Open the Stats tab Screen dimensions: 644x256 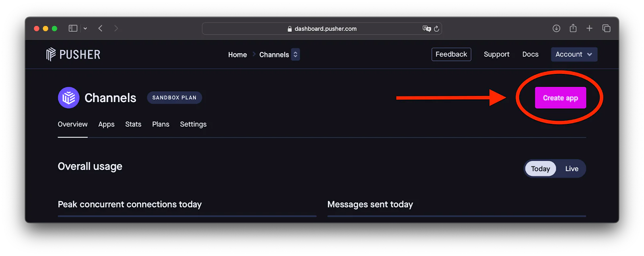coord(133,124)
